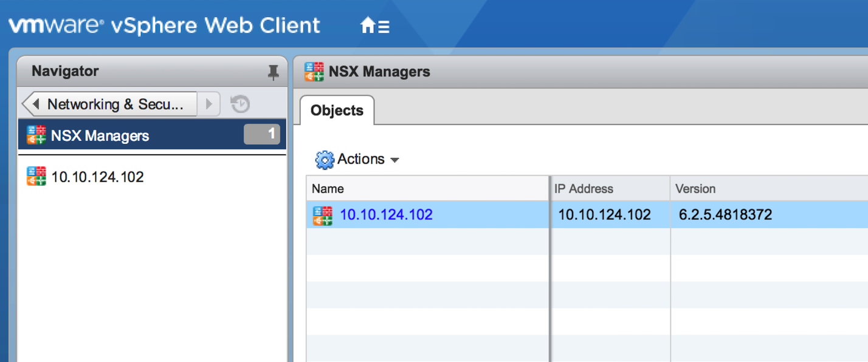Viewport: 868px width, 362px height.
Task: Open the recent history clock icon
Action: (240, 104)
